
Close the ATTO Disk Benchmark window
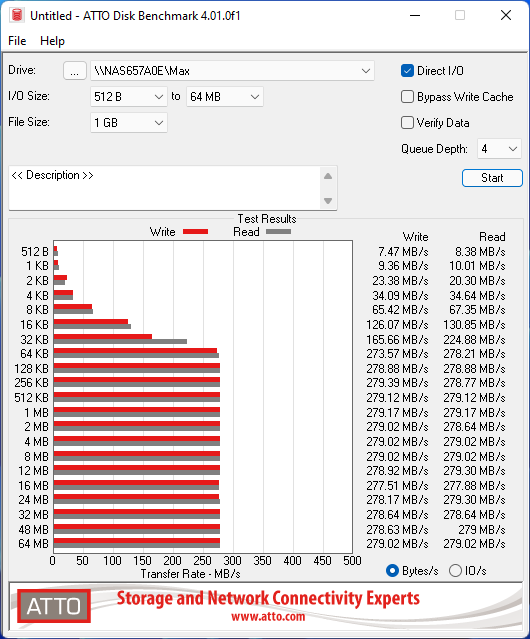coord(506,15)
